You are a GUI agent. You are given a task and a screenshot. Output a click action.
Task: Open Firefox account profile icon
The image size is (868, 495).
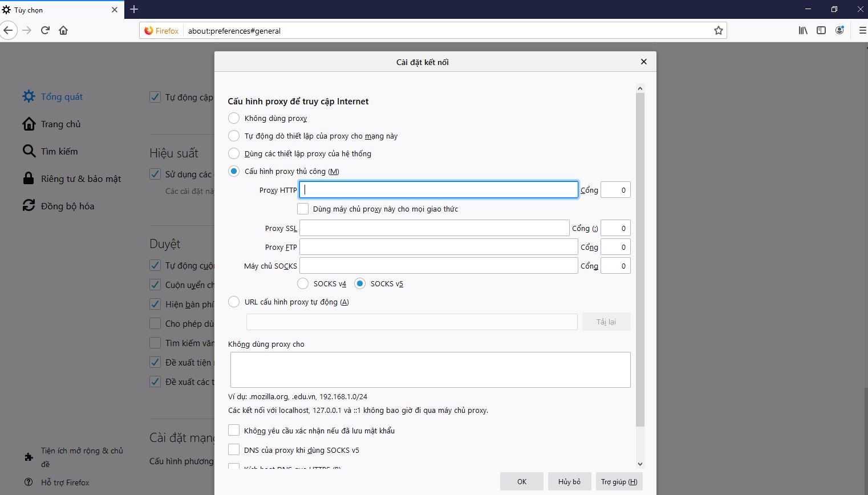(839, 30)
